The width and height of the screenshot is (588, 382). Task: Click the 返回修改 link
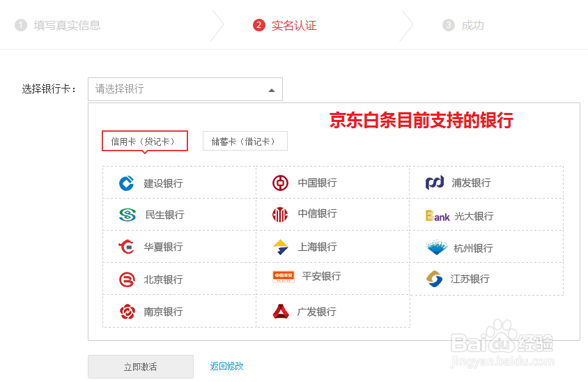point(227,366)
